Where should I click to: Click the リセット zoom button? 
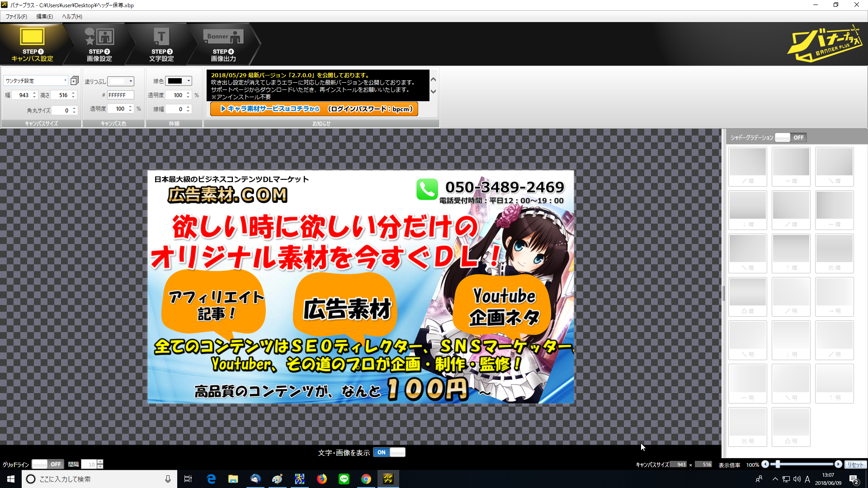tap(855, 465)
